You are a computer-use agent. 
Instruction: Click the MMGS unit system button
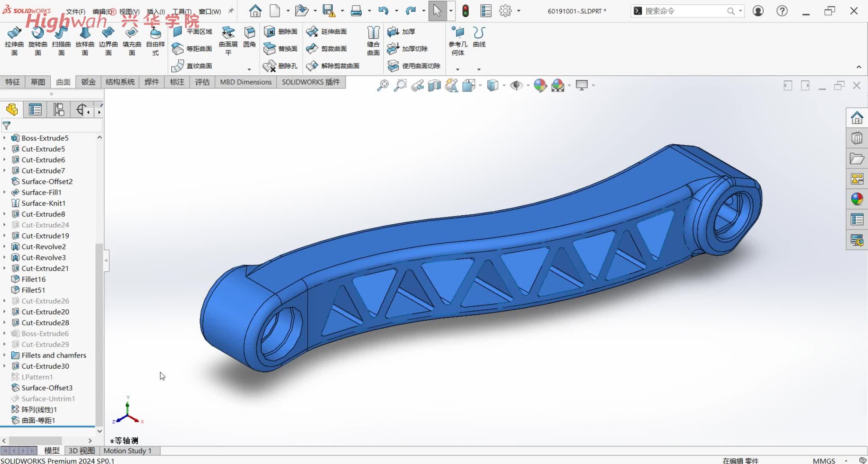pos(824,461)
